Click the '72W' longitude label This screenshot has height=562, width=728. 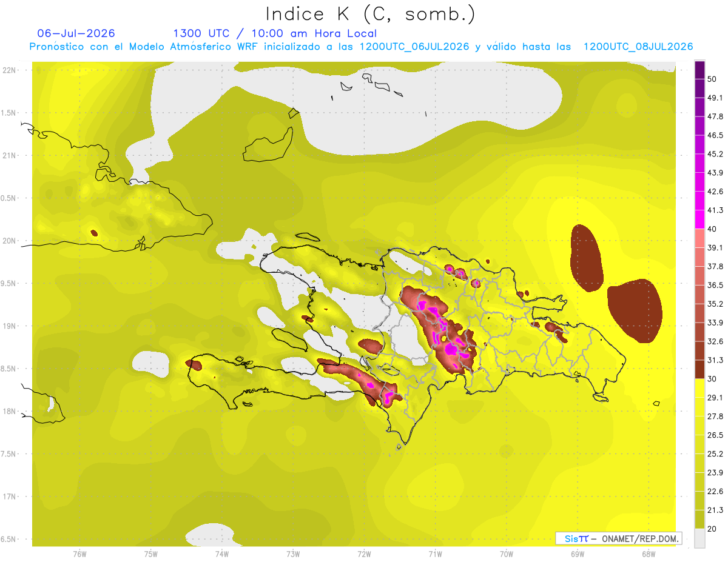[x=364, y=554]
